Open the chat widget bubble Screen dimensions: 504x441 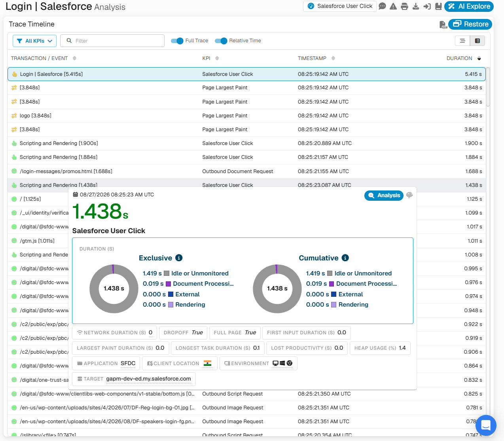[486, 426]
